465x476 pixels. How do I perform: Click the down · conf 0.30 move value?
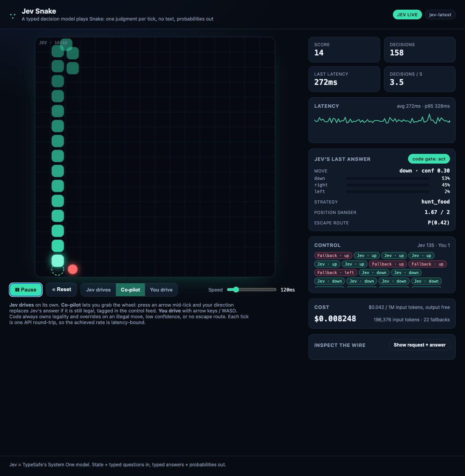coord(424,171)
